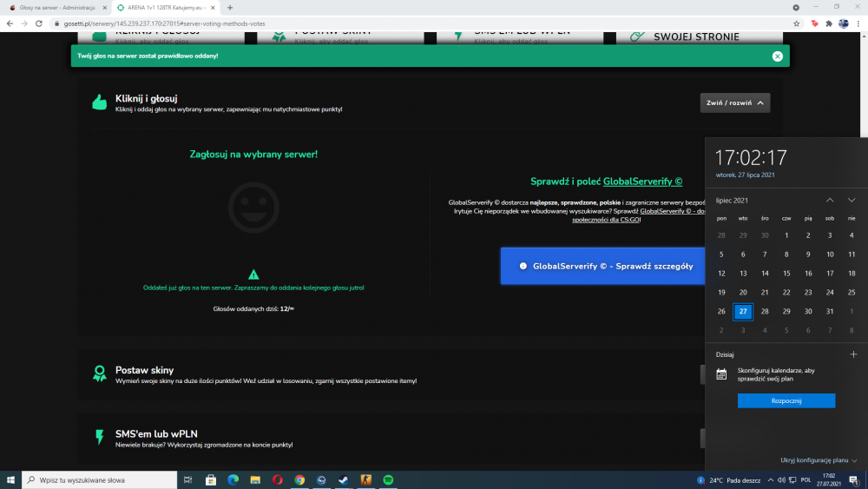Click the Postaw skiny section heading
This screenshot has width=868, height=489.
(x=144, y=370)
